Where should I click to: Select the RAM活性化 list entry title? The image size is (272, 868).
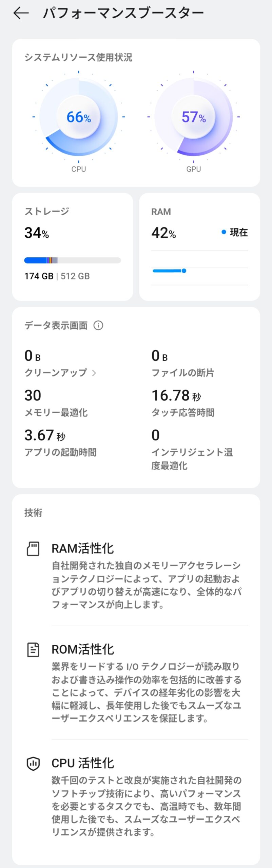point(82,548)
